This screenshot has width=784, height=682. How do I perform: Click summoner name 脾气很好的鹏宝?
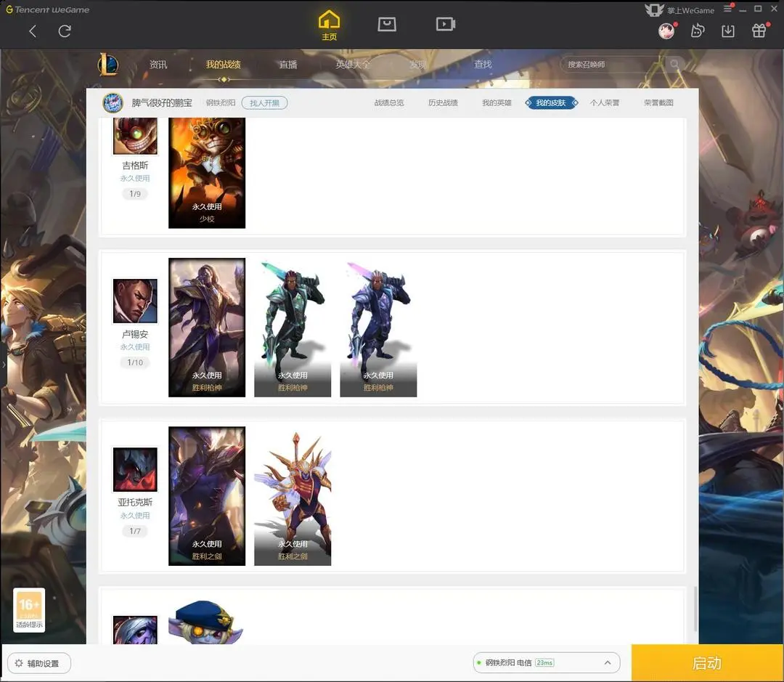coord(162,103)
